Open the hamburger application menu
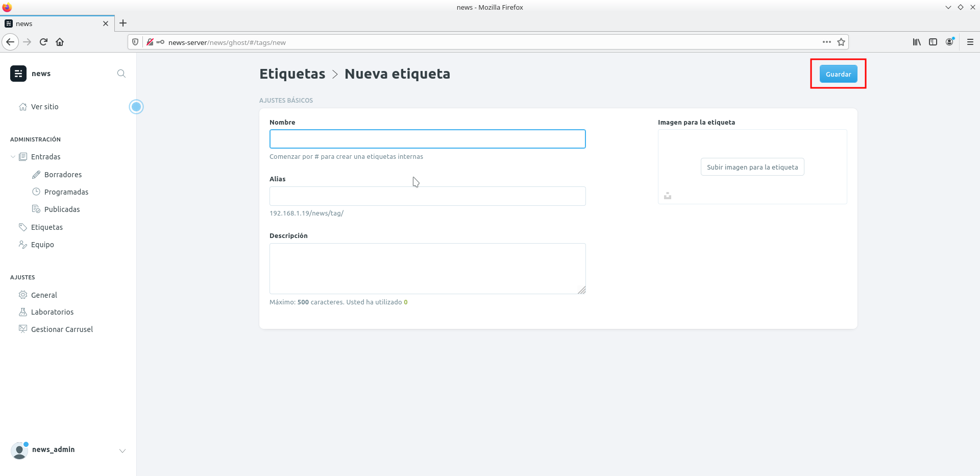 point(970,42)
